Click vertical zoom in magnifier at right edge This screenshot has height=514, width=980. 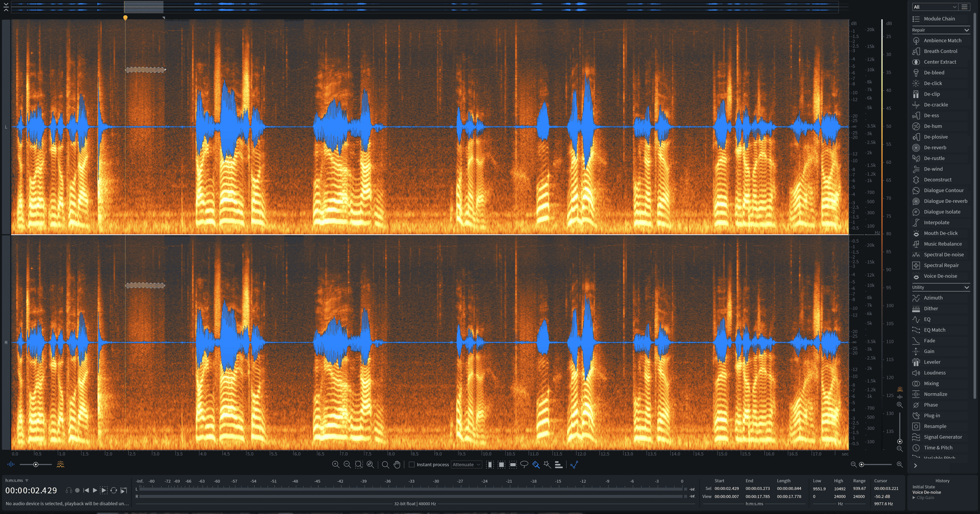(x=900, y=405)
